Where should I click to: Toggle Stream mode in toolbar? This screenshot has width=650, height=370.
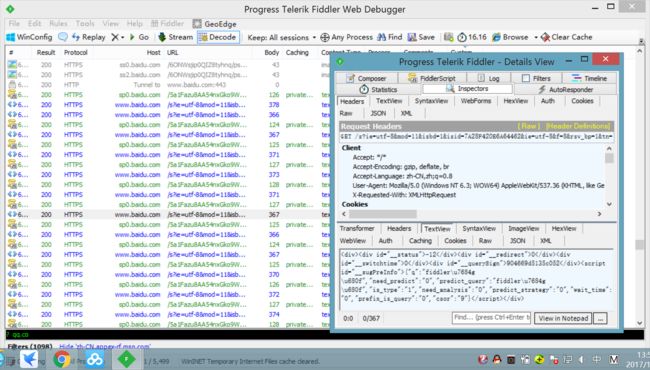(176, 37)
